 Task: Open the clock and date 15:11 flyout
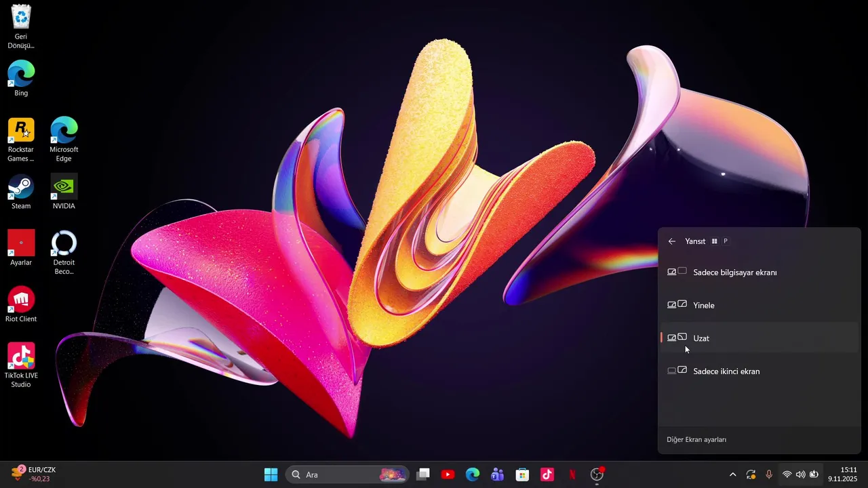coord(843,474)
